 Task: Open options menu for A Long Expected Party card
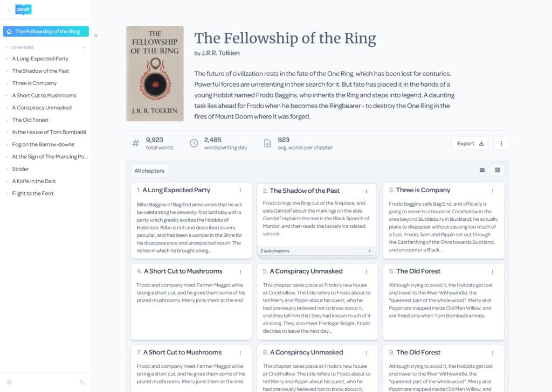(x=240, y=191)
